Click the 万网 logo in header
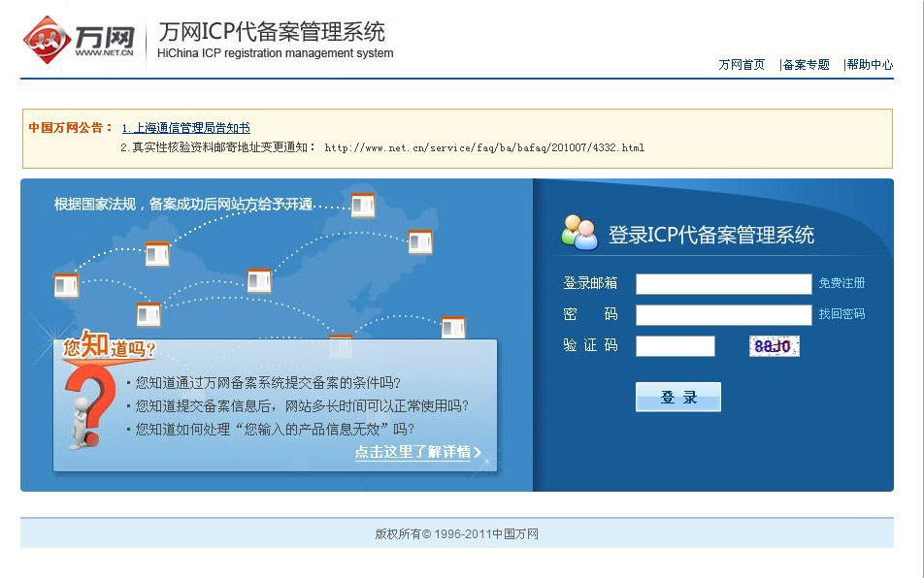Screen dimensions: 924x578 [x=80, y=39]
